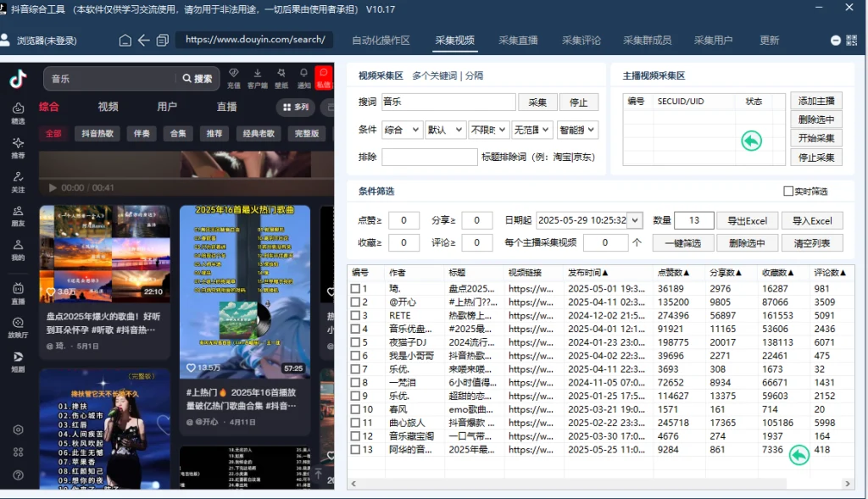Open 精选 in the Douyin sidebar

pyautogui.click(x=19, y=113)
